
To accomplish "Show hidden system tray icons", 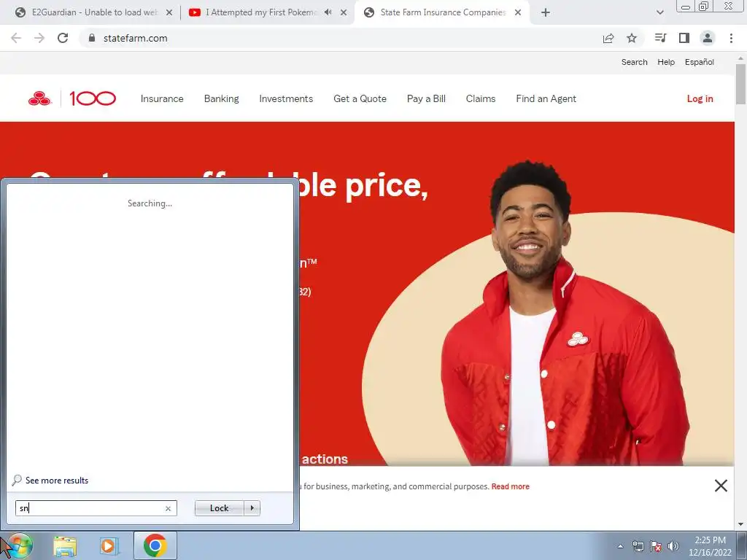I will (x=620, y=547).
